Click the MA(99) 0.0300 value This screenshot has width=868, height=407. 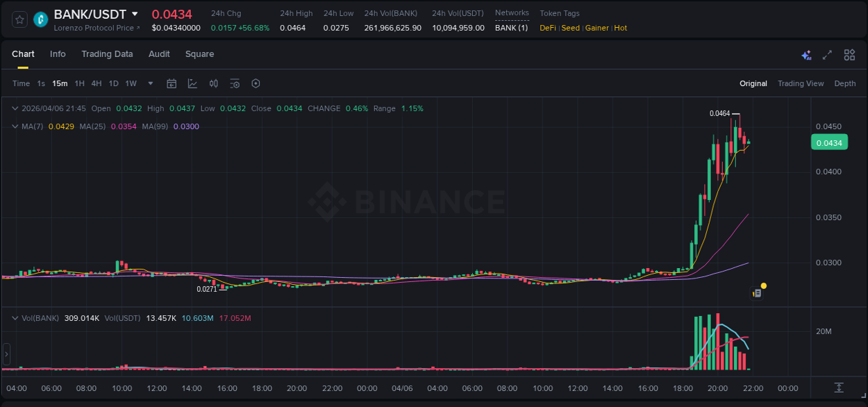pos(186,126)
